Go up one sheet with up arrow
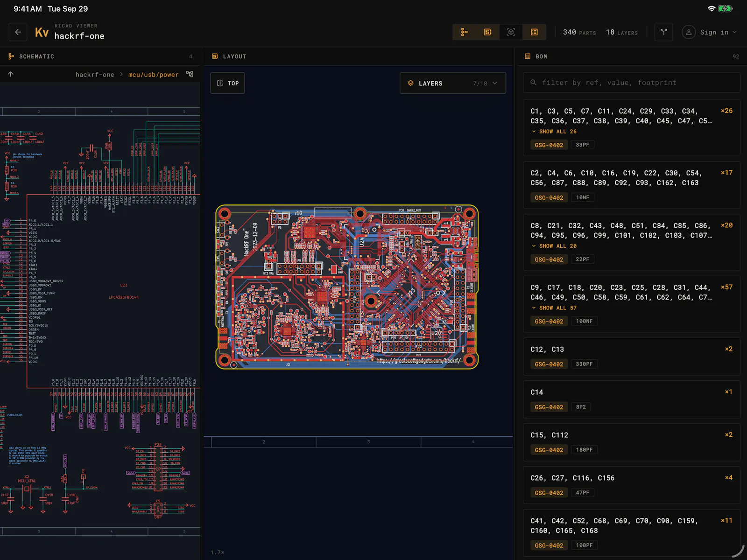Screen dimensions: 747x560 coord(11,74)
